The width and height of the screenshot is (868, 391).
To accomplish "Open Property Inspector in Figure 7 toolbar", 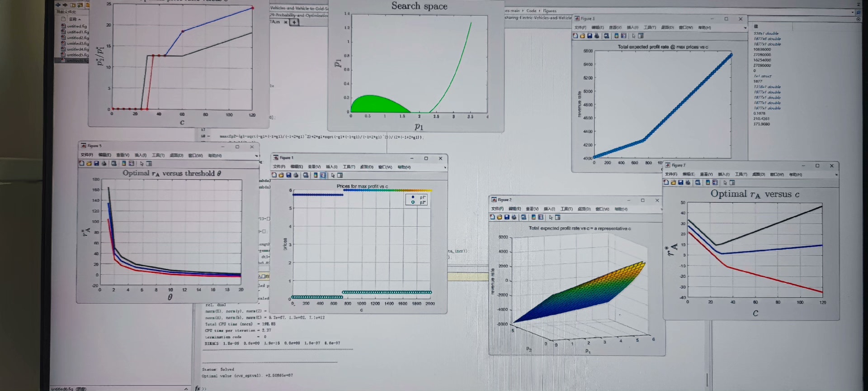I will (732, 182).
